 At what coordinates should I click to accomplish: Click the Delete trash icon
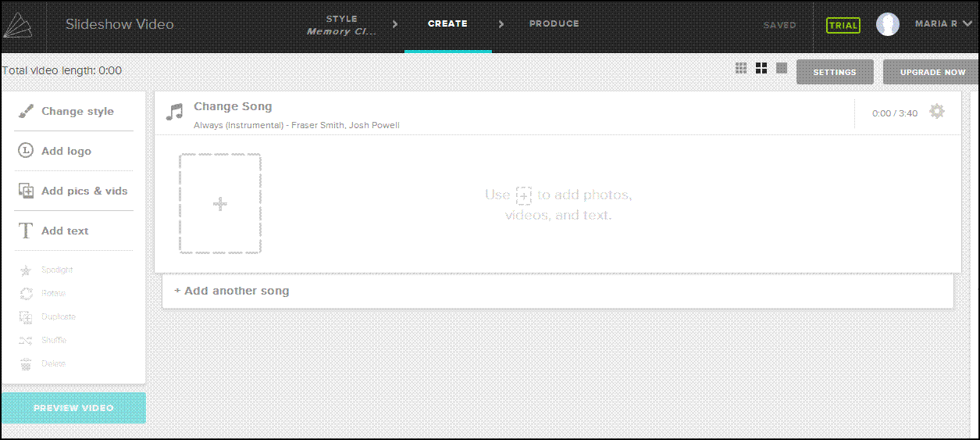[x=26, y=364]
